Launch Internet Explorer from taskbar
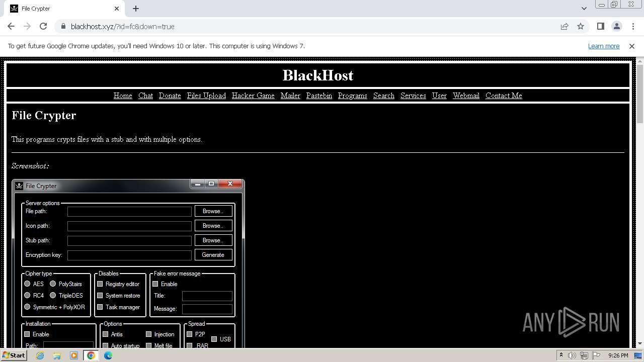Viewport: 644px width, 362px height. pos(40,355)
